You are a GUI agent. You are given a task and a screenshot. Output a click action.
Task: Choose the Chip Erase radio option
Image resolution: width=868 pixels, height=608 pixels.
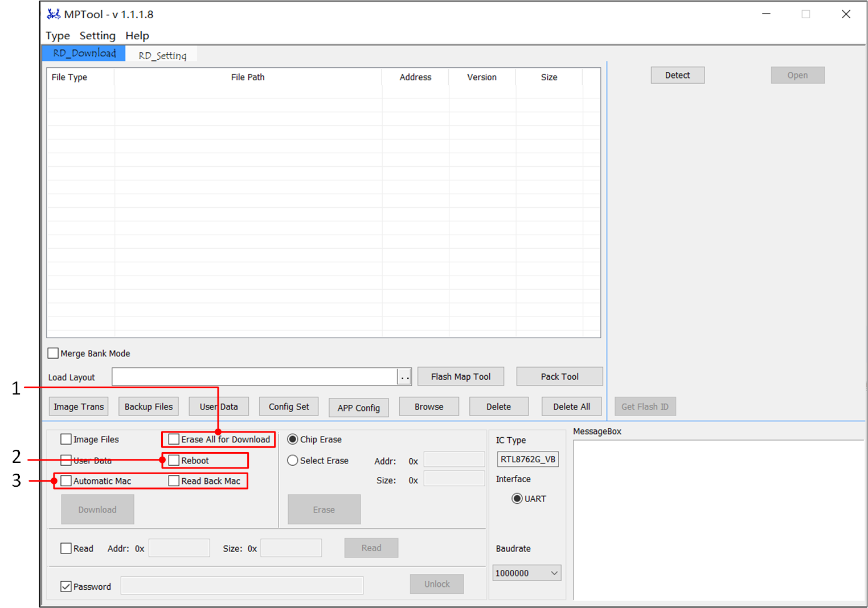(293, 439)
